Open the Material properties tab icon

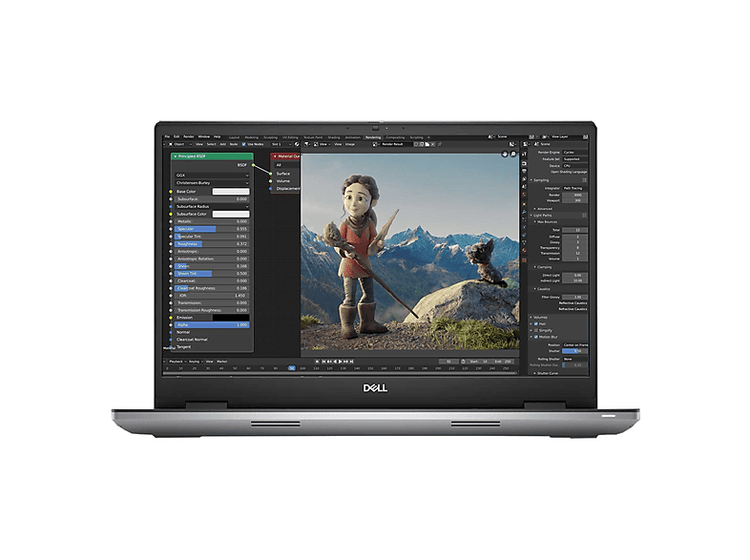coord(524,251)
